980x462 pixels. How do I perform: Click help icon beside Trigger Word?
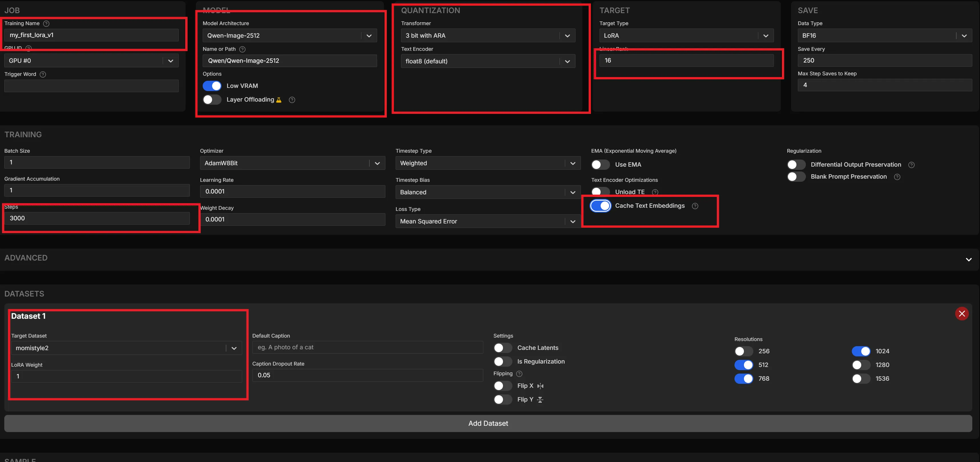coord(43,74)
